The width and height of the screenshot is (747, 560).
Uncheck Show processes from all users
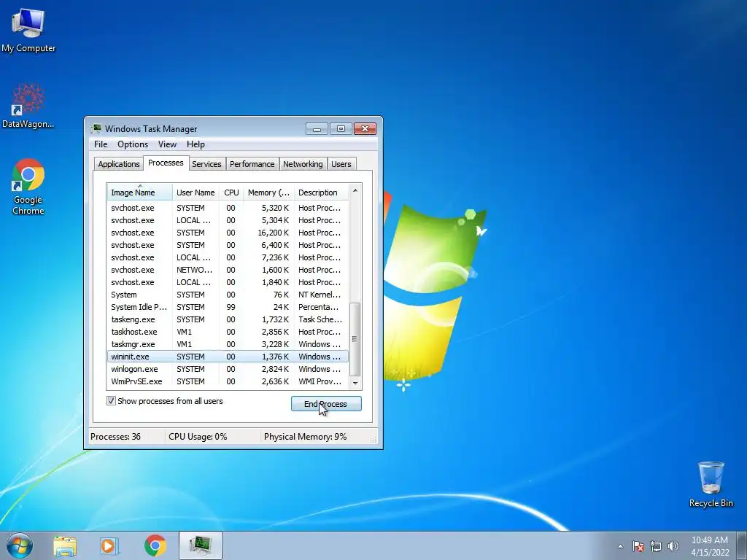pyautogui.click(x=111, y=401)
